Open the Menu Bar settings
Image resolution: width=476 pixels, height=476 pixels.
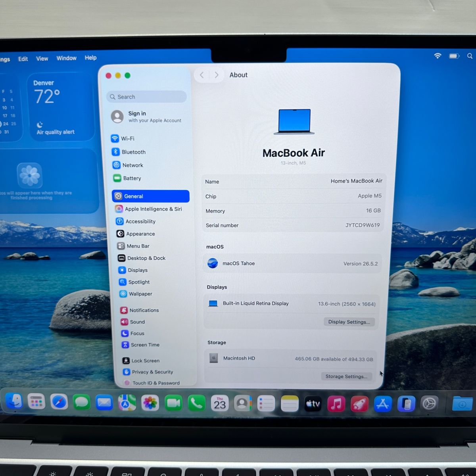click(133, 246)
